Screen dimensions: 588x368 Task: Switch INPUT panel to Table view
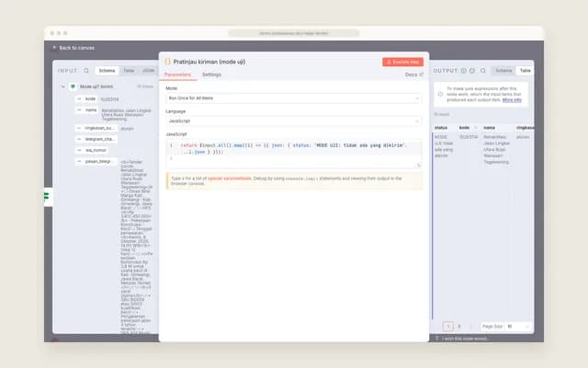pos(129,71)
